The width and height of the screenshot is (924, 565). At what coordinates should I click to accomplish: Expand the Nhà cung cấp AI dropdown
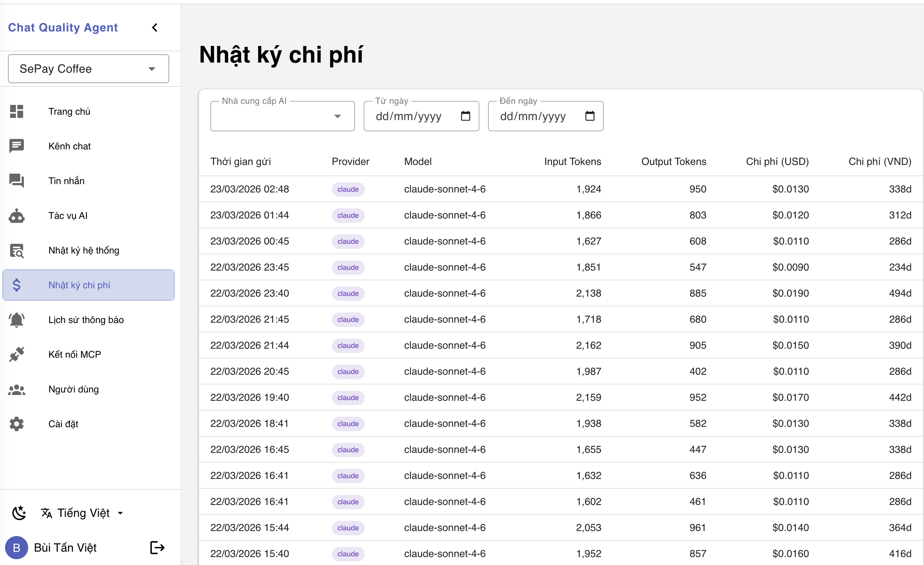[282, 116]
